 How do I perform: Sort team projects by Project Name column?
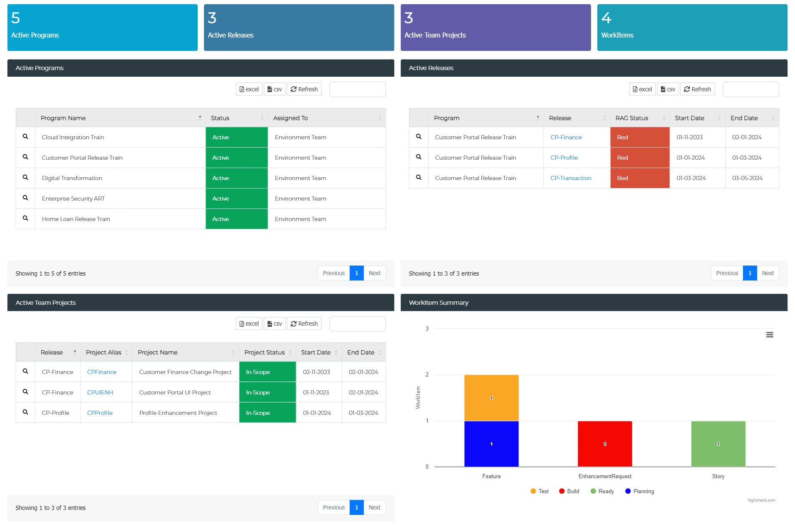click(x=186, y=352)
